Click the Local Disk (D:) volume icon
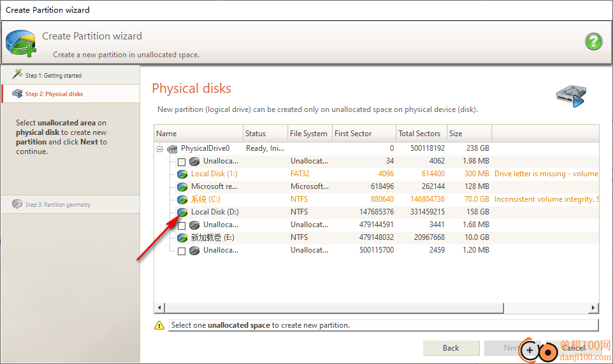This screenshot has height=364, width=613. [182, 212]
